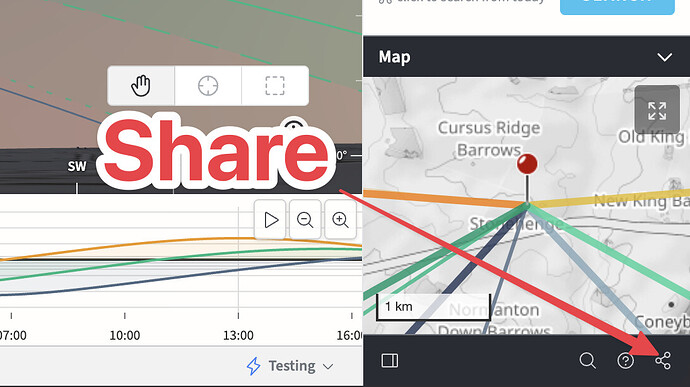This screenshot has width=690, height=387.
Task: Click the 10:00 time label
Action: pyautogui.click(x=125, y=335)
